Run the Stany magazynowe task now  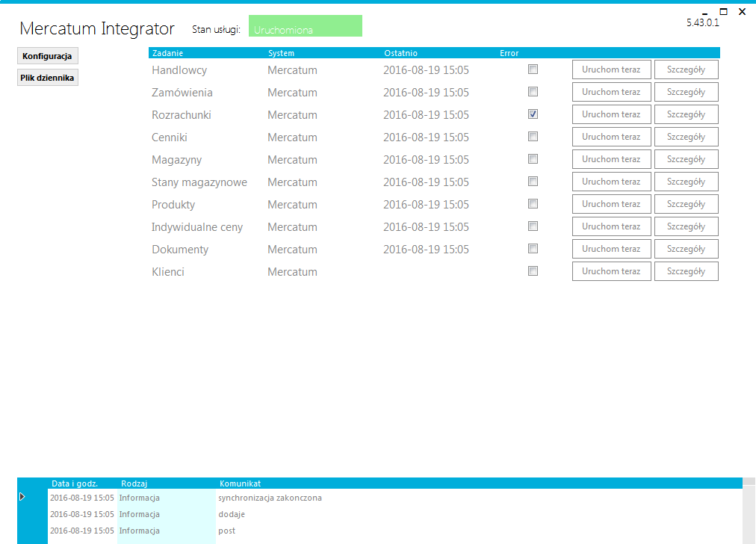coord(611,182)
